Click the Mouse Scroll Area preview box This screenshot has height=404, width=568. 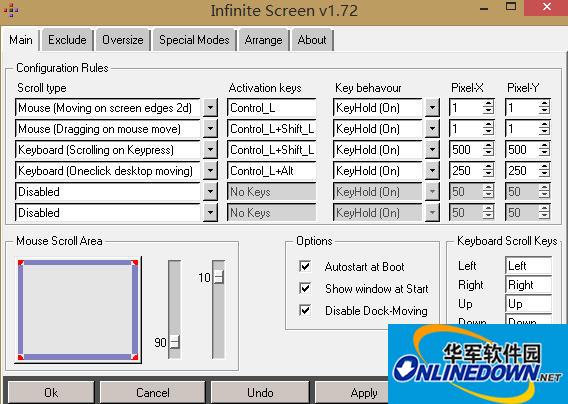pyautogui.click(x=78, y=310)
